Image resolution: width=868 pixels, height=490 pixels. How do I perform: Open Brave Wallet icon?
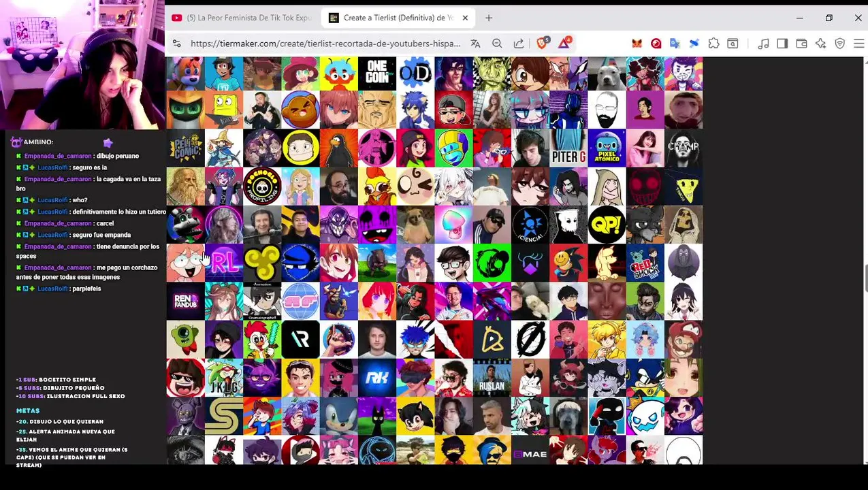coord(801,44)
